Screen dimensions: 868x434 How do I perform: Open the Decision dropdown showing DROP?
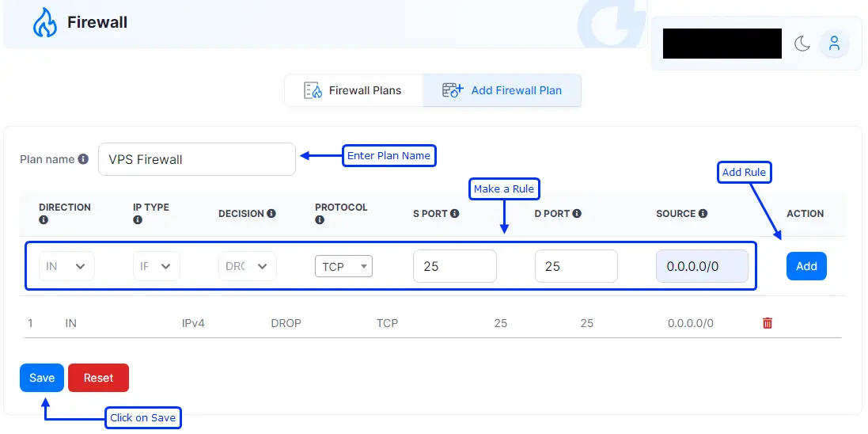click(248, 266)
